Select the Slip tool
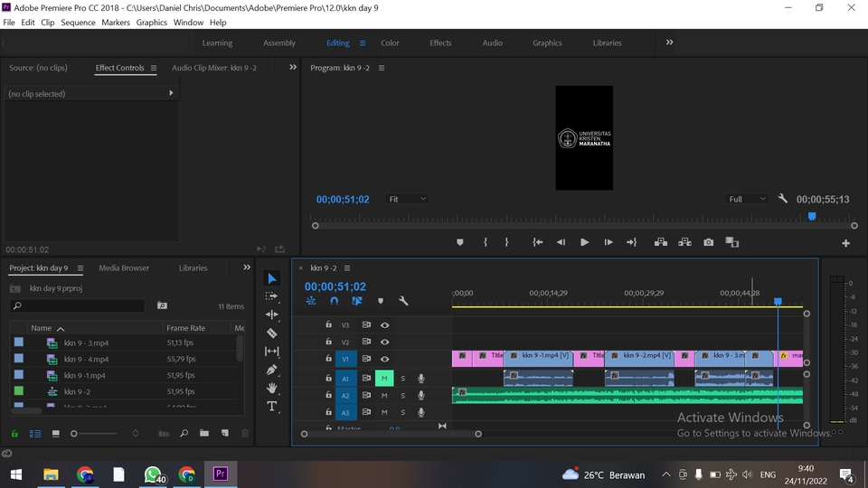868x488 pixels. coord(272,352)
